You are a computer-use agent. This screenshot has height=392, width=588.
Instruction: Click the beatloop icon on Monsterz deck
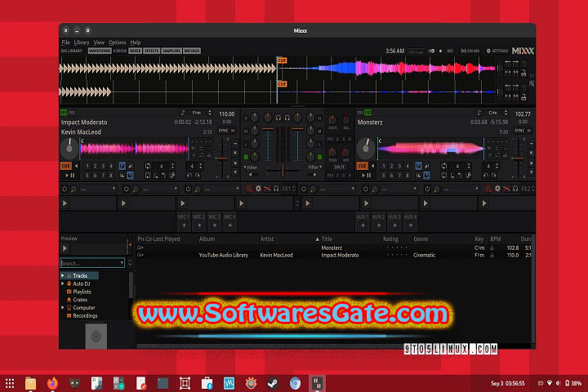444,166
